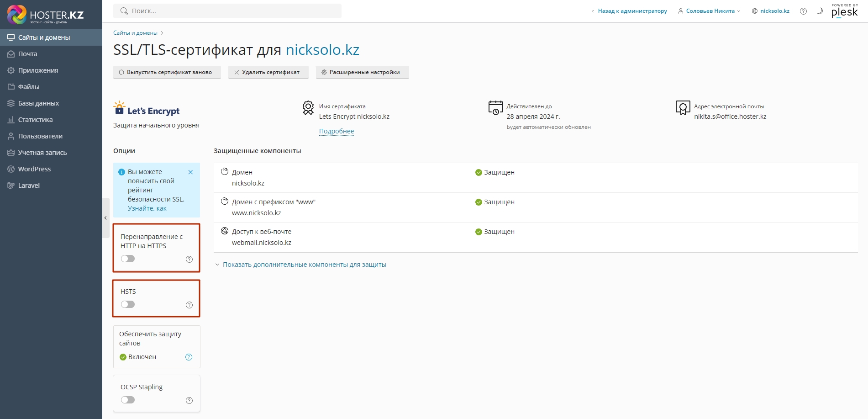Enable OCSP Stapling toggle
868x419 pixels.
point(128,400)
